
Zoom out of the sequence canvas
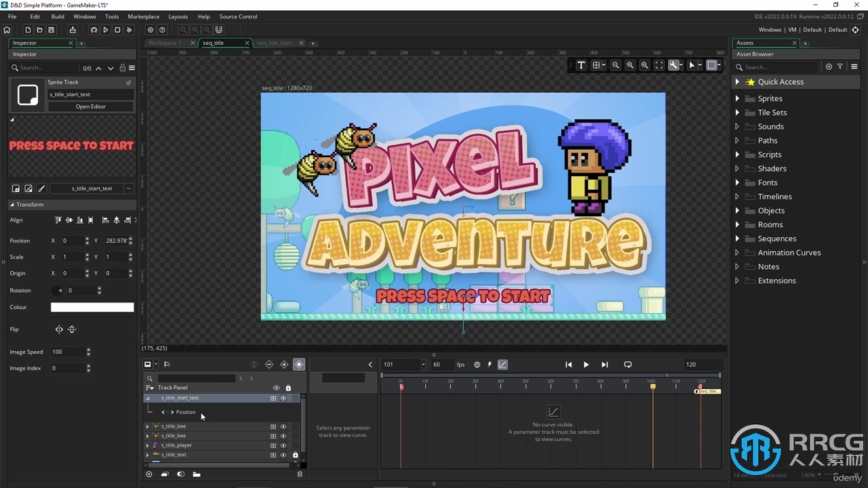[616, 65]
